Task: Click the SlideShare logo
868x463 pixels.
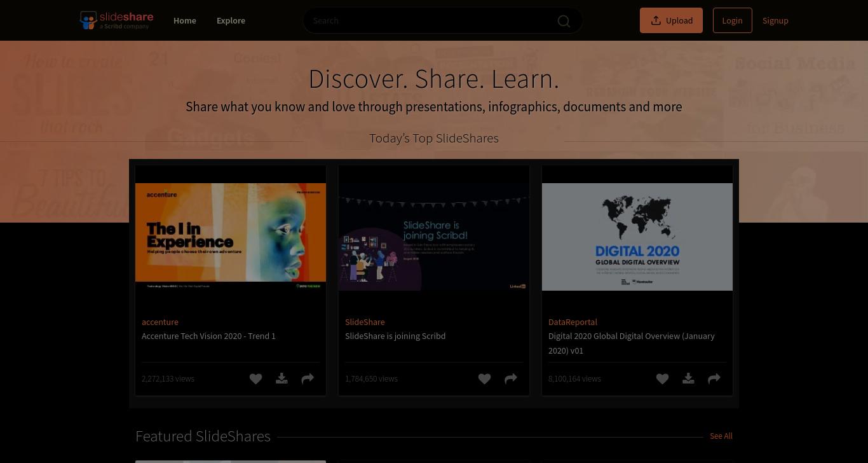Action: pyautogui.click(x=116, y=20)
